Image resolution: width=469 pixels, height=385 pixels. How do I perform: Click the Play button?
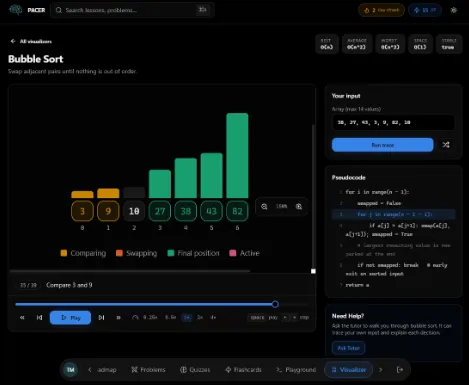tap(70, 318)
